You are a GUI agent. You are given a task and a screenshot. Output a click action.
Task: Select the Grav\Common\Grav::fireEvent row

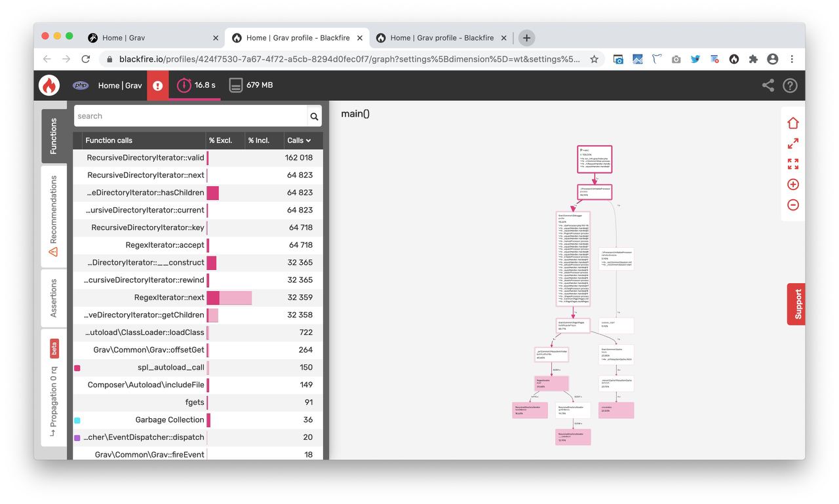198,454
